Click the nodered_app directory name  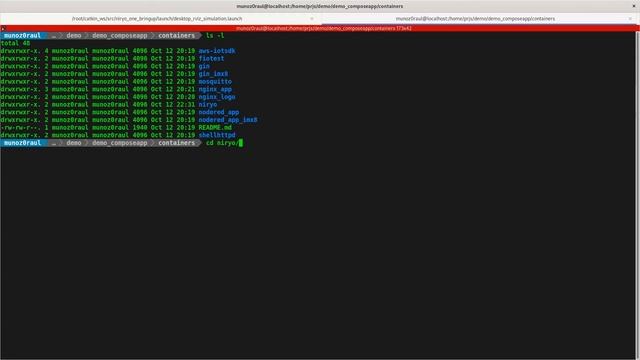click(x=219, y=112)
